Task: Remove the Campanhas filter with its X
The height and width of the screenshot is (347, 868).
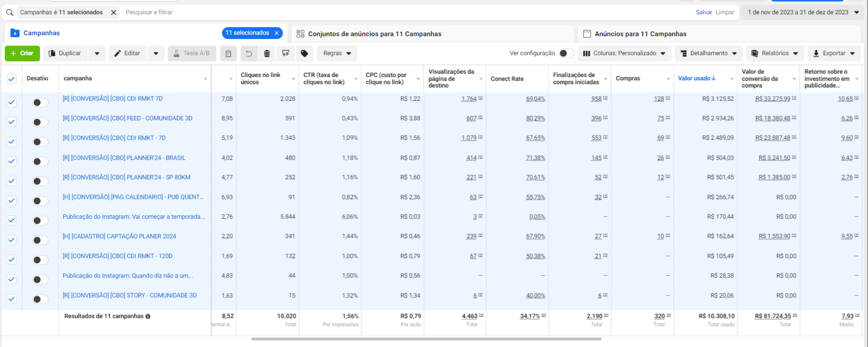Action: click(x=114, y=12)
